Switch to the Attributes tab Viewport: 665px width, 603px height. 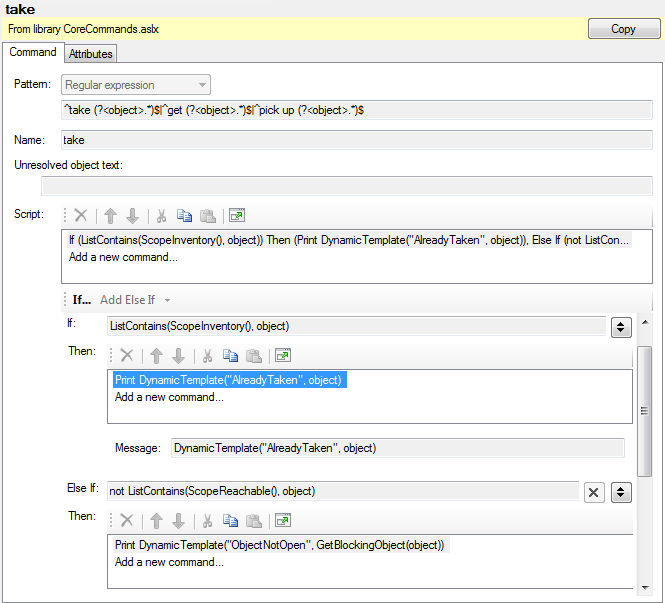click(91, 54)
